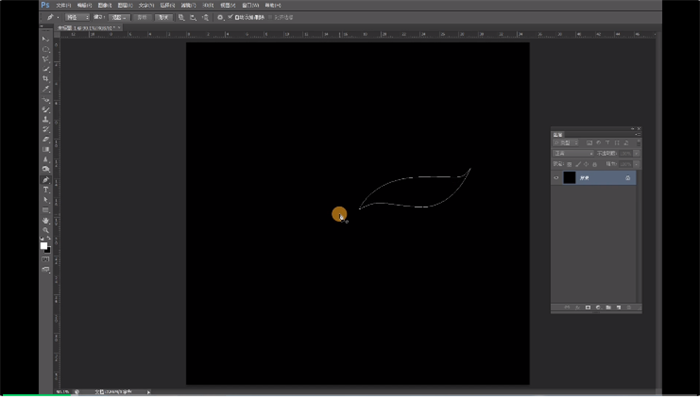
Task: Toggle layer filtering switch
Action: point(639,142)
